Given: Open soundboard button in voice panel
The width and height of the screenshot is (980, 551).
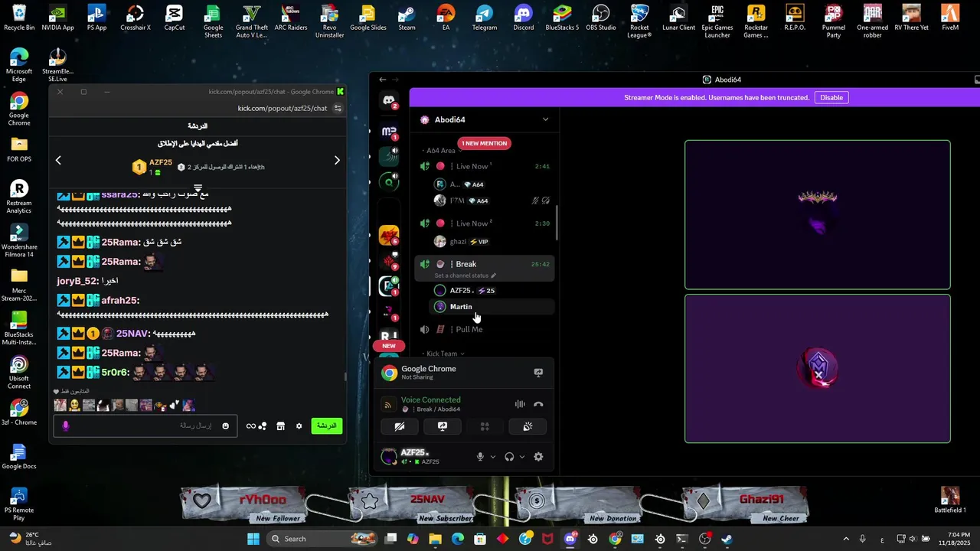Looking at the screenshot, I should pyautogui.click(x=528, y=426).
